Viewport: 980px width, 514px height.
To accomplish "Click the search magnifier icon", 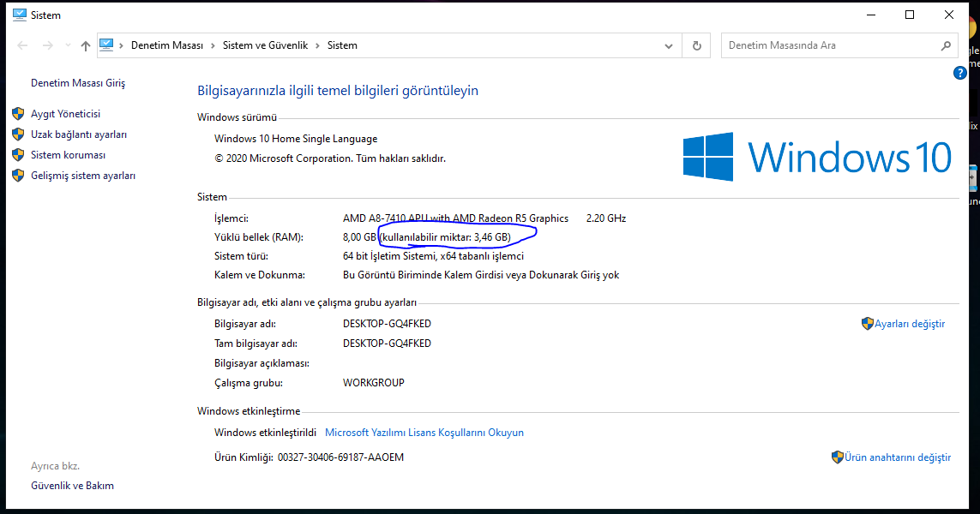I will tap(947, 45).
